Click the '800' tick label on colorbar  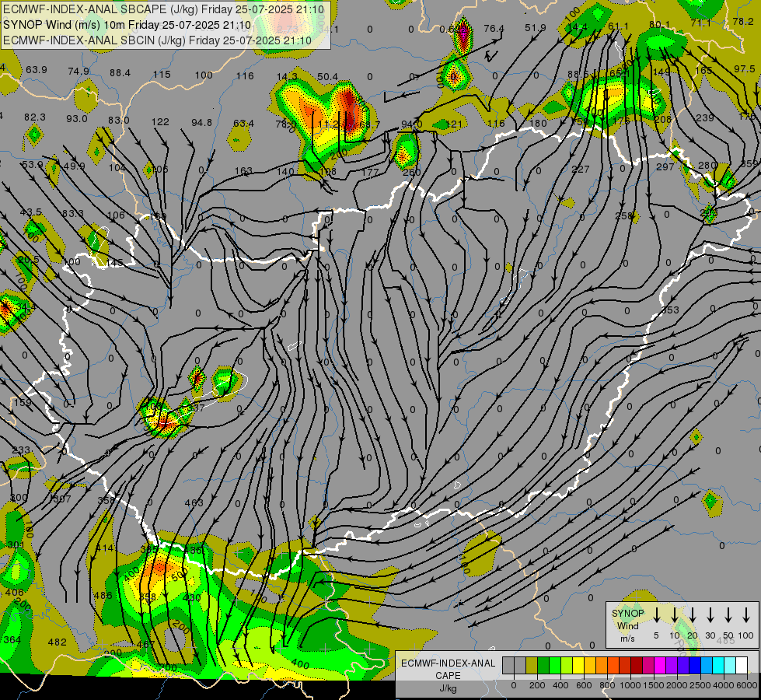point(606,685)
